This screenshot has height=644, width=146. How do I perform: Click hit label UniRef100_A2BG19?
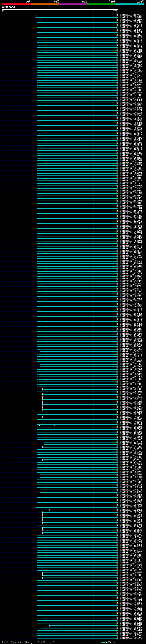[131, 605]
